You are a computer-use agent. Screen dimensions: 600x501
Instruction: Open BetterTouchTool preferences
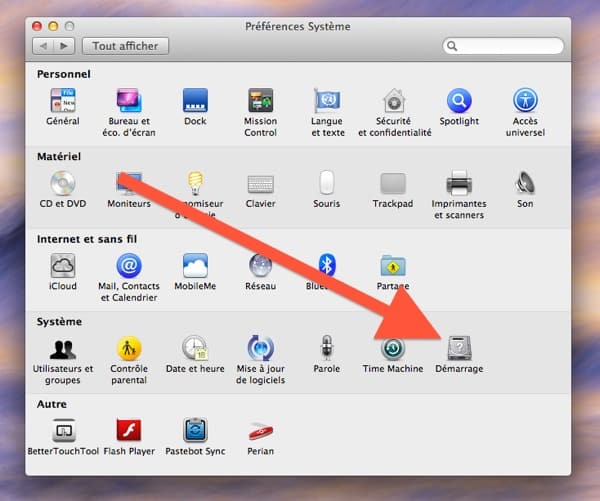coord(64,431)
